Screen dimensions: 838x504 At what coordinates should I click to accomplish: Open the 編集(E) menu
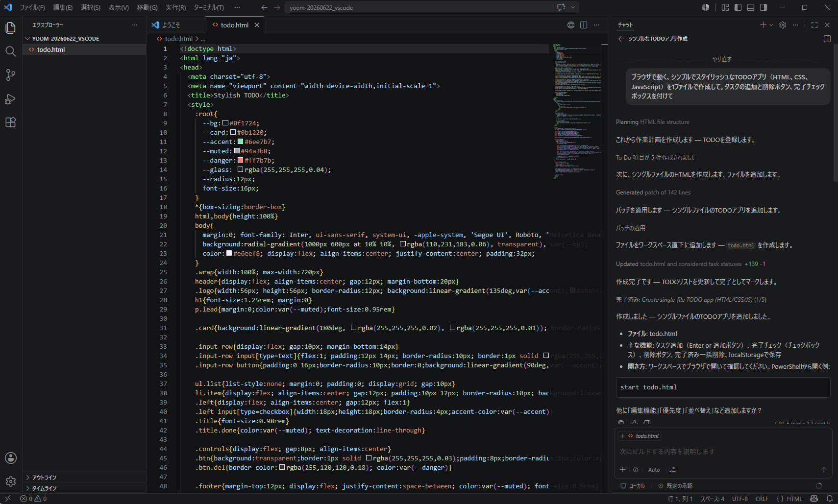click(x=63, y=7)
